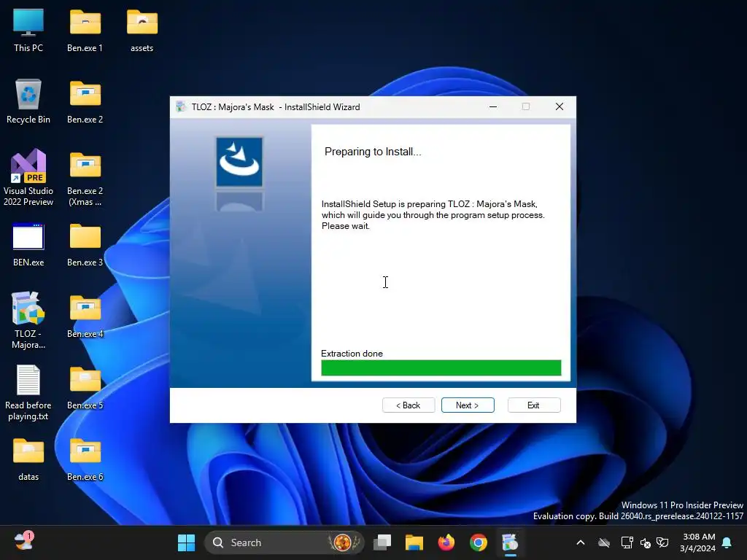The height and width of the screenshot is (560, 747).
Task: Click the "Extraction done" status text
Action: coord(352,354)
